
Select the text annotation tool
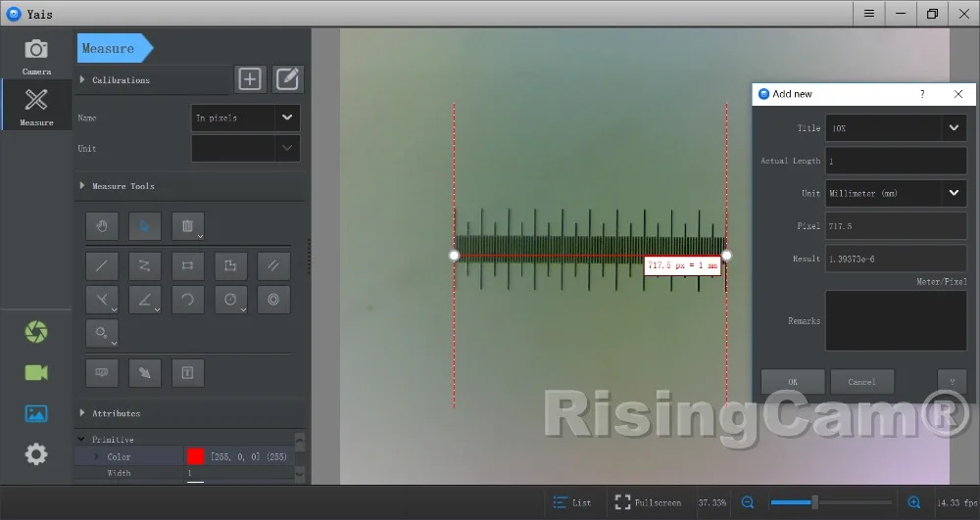click(x=187, y=373)
